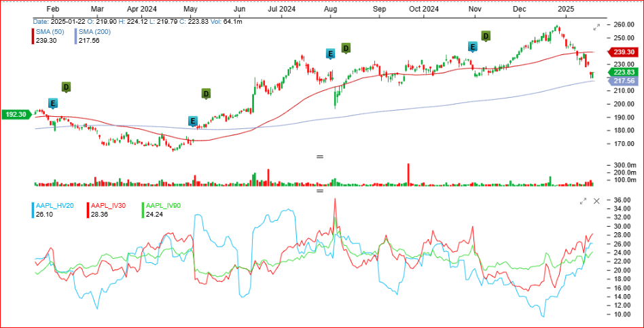Click the 24.24 IV90 value
Image resolution: width=644 pixels, height=328 pixels.
coord(154,214)
